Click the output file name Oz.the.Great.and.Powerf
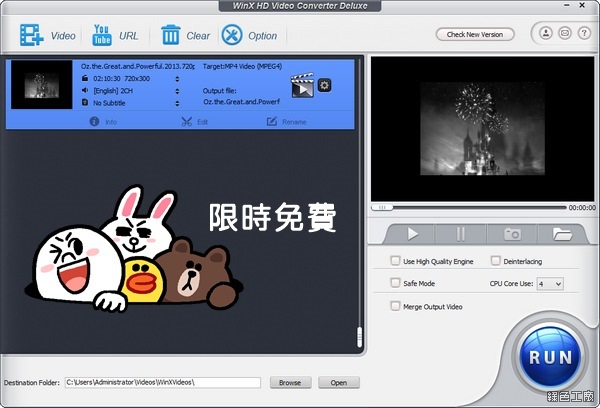This screenshot has height=408, width=600. click(x=241, y=102)
